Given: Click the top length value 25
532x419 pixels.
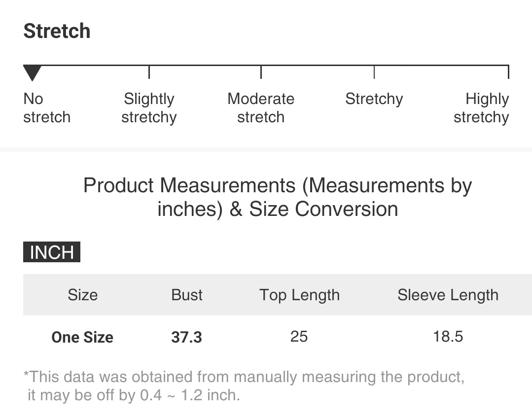Looking at the screenshot, I should pyautogui.click(x=299, y=337).
